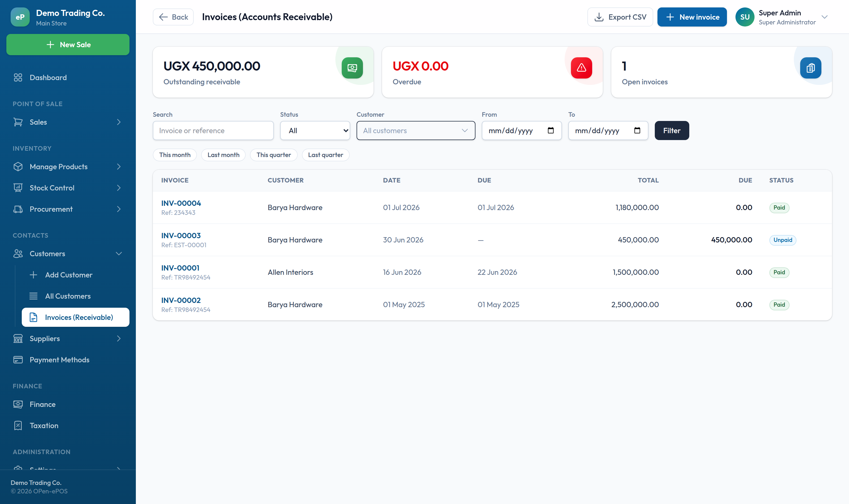Expand the Sales menu chevron
This screenshot has width=849, height=504.
[x=119, y=122]
